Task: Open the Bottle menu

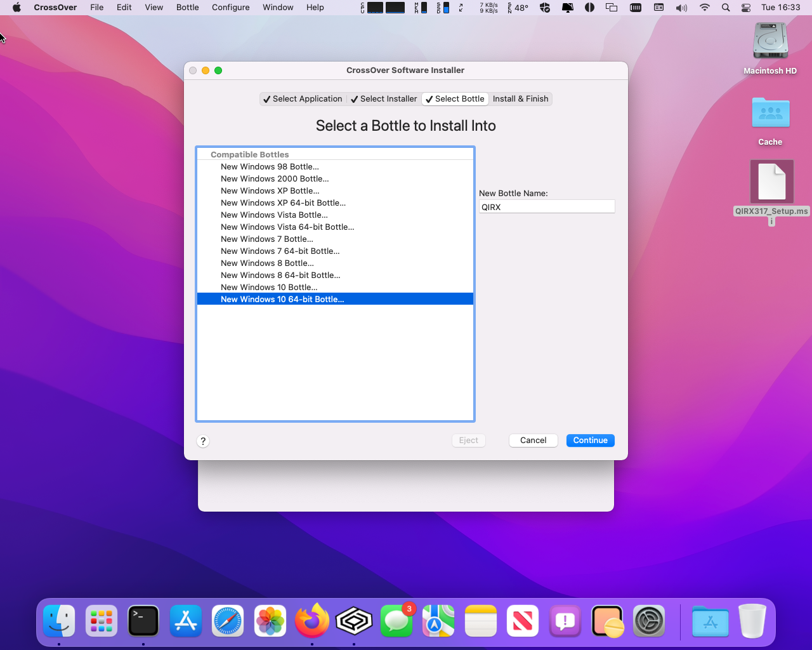Action: (188, 8)
